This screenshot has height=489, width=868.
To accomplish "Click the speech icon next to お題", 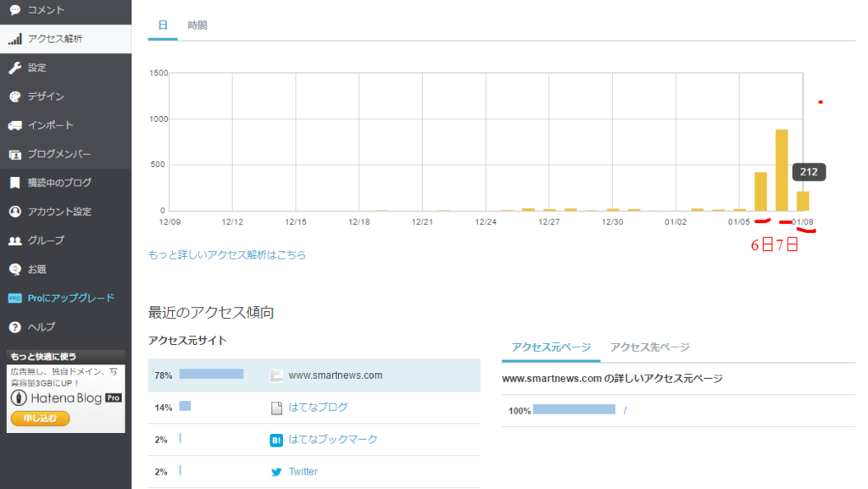I will click(15, 270).
